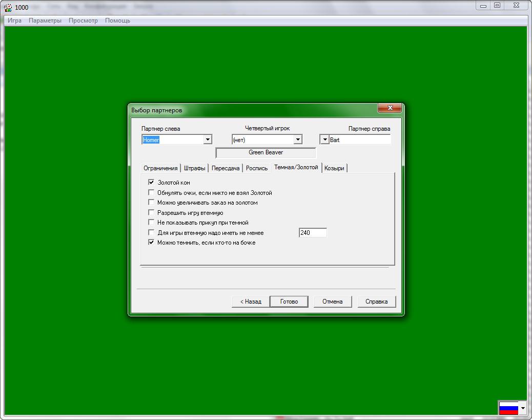Open the Козыри tab
This screenshot has width=532, height=420.
334,168
